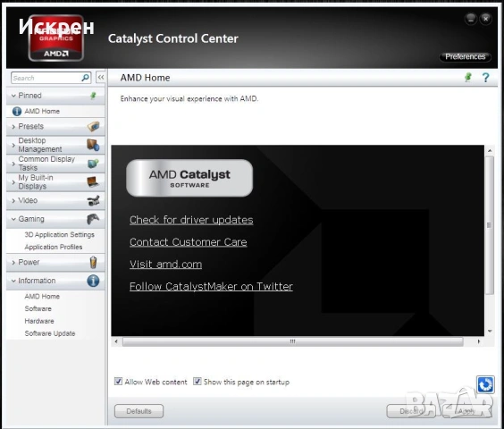Click the Information blue icon
The width and height of the screenshot is (504, 429).
coord(93,281)
